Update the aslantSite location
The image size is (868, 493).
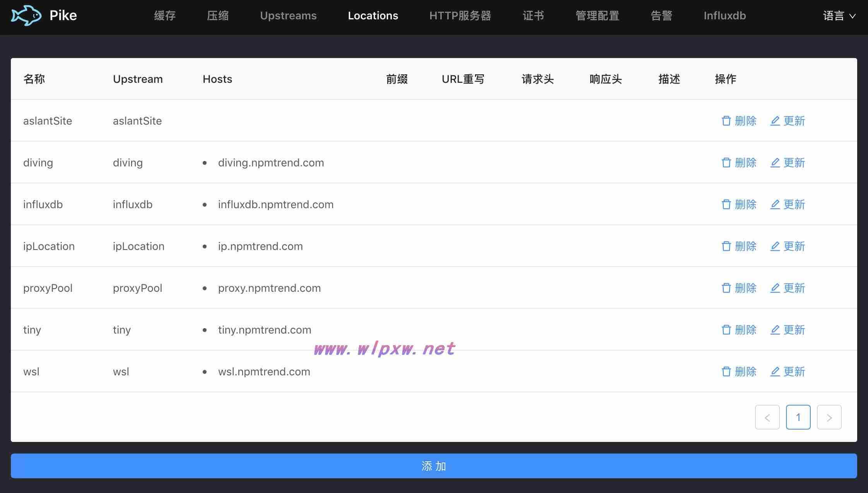coord(788,121)
